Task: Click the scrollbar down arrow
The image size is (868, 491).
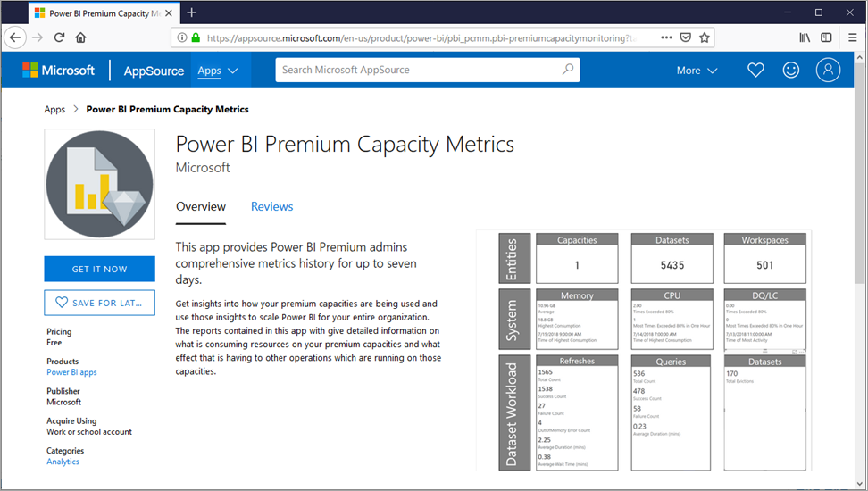Action: point(859,484)
